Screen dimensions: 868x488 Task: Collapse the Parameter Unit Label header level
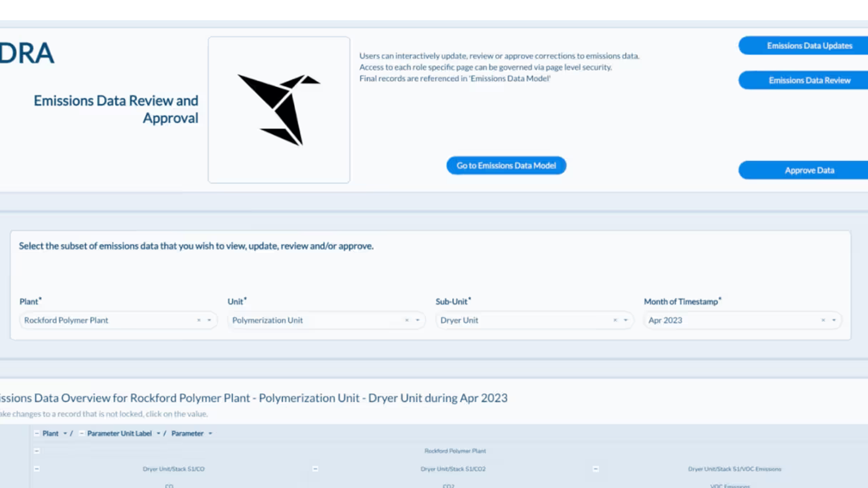(81, 433)
